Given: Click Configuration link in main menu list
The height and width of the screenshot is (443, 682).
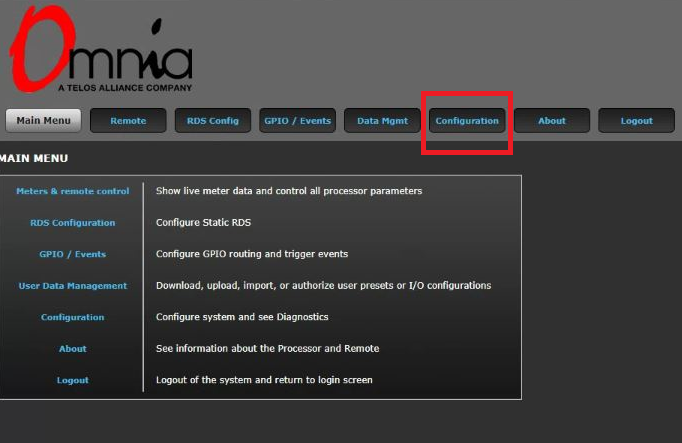Looking at the screenshot, I should pyautogui.click(x=73, y=317).
